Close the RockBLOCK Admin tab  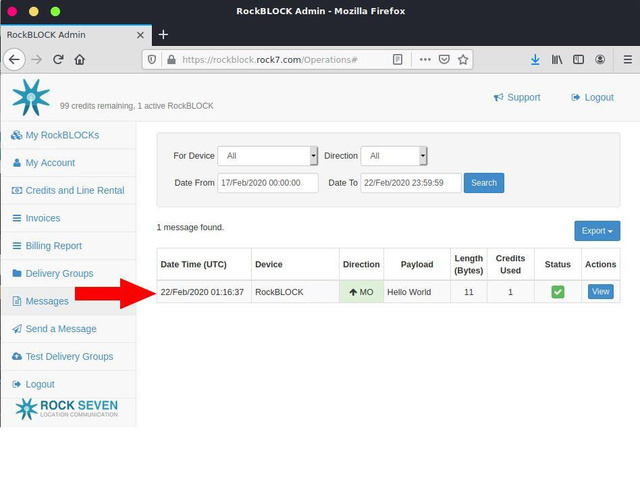click(140, 35)
